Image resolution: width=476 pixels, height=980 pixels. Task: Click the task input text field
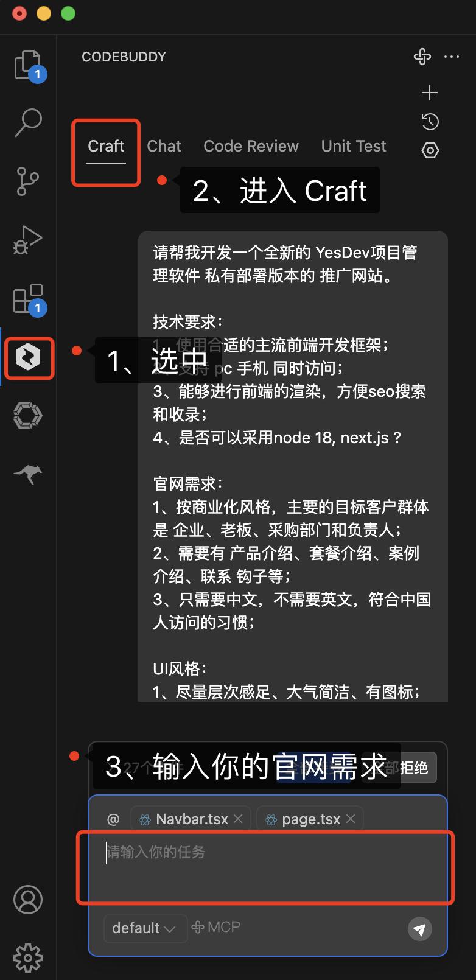(x=268, y=867)
